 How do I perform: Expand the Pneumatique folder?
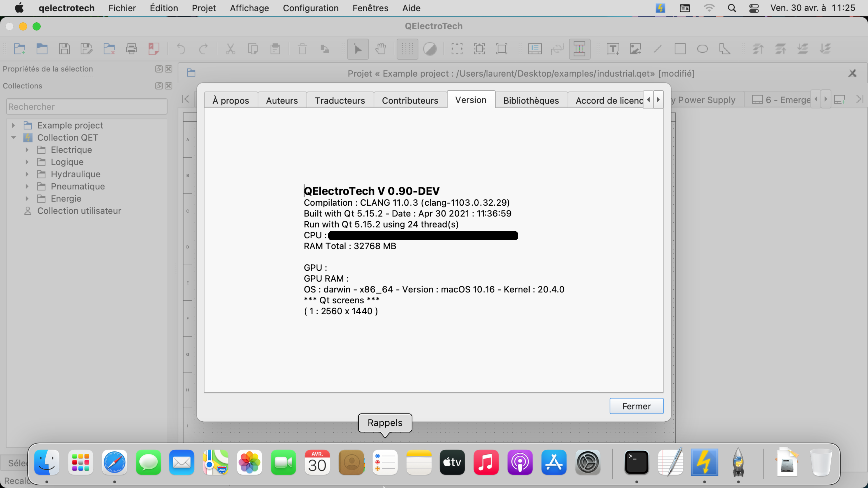[x=27, y=186]
